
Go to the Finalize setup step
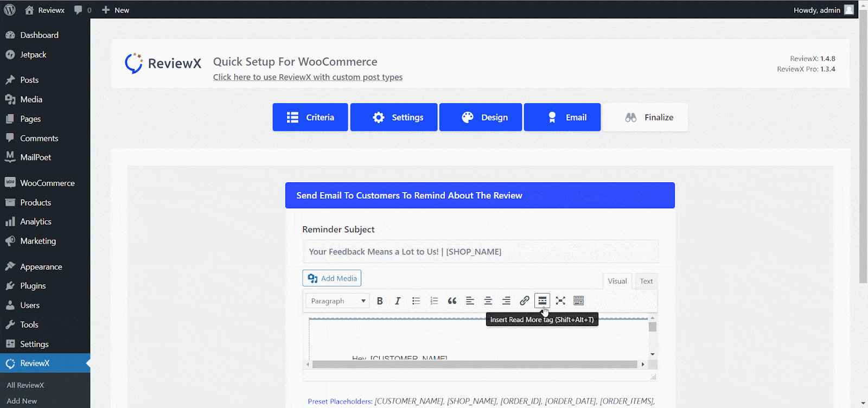click(646, 117)
